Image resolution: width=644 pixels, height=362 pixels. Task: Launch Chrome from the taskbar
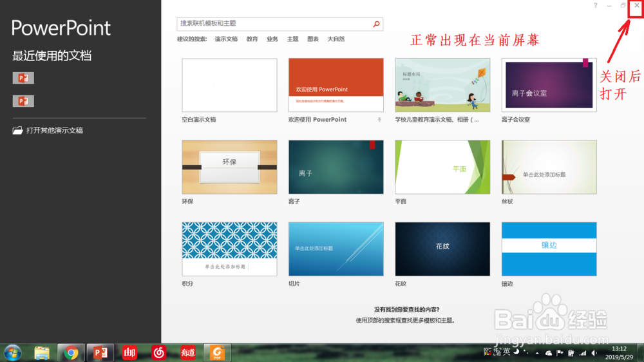[71, 352]
